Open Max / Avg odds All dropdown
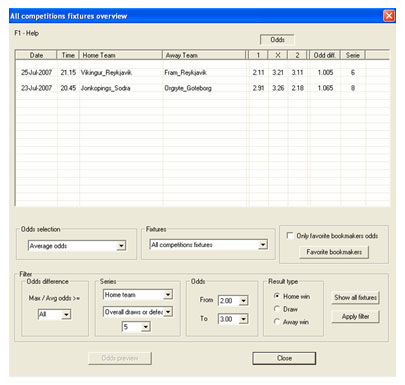405x385 pixels. tap(66, 314)
